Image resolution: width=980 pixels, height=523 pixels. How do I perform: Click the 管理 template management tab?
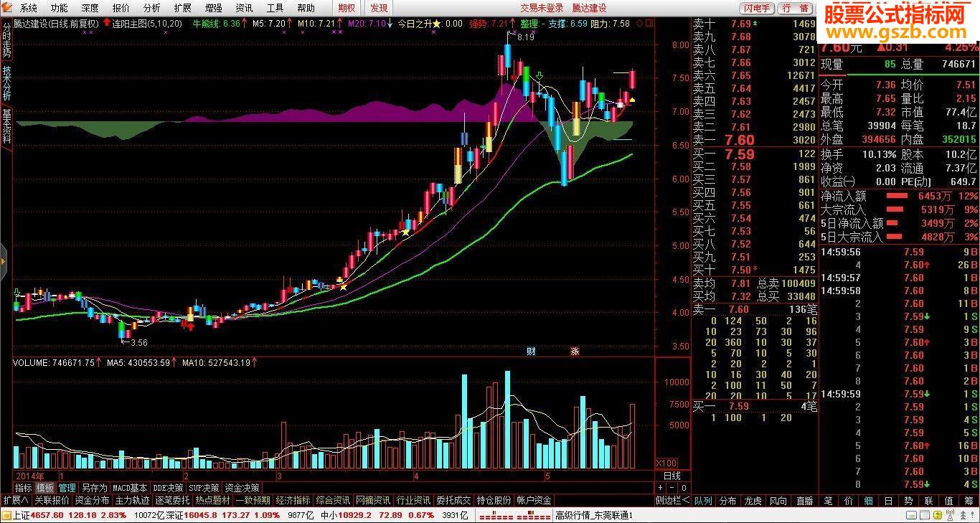[x=67, y=488]
